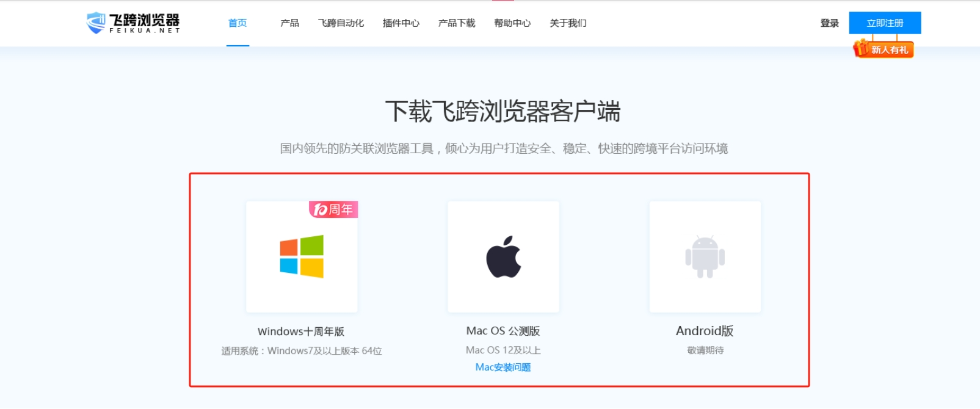Viewport: 980px width, 409px height.
Task: Click the Mac OS 公测版 title
Action: pos(503,331)
